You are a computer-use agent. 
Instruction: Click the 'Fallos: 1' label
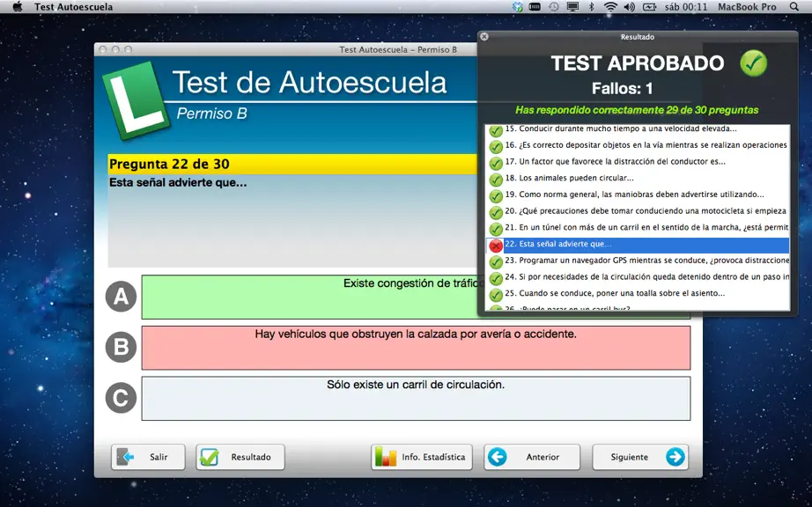(623, 89)
